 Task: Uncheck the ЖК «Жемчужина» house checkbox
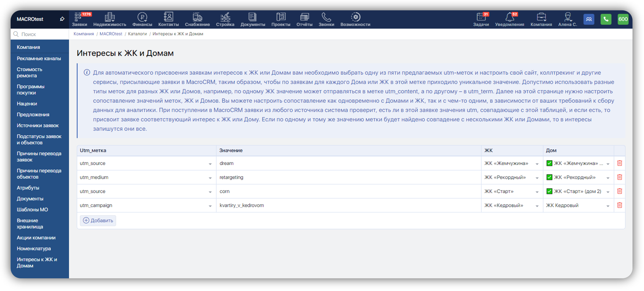click(549, 163)
